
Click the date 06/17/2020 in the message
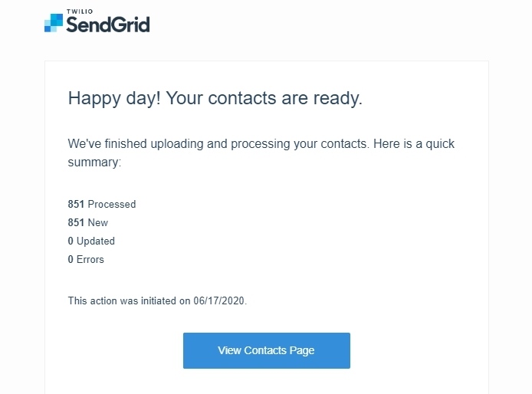coord(218,300)
